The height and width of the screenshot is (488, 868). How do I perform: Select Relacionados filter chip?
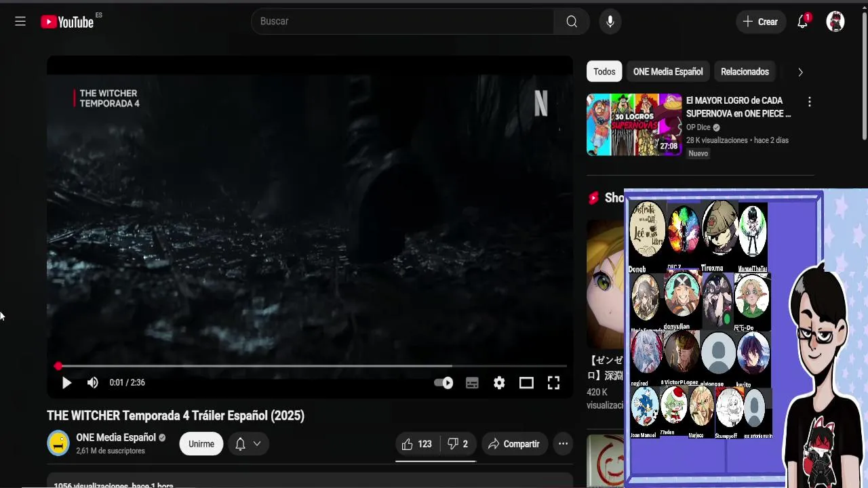(x=745, y=72)
